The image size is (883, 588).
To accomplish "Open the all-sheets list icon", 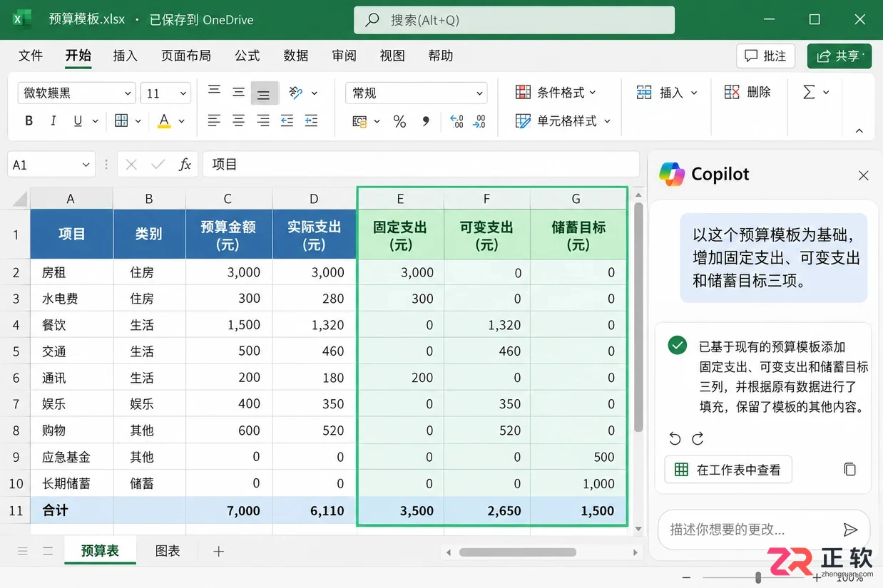I will [x=23, y=551].
